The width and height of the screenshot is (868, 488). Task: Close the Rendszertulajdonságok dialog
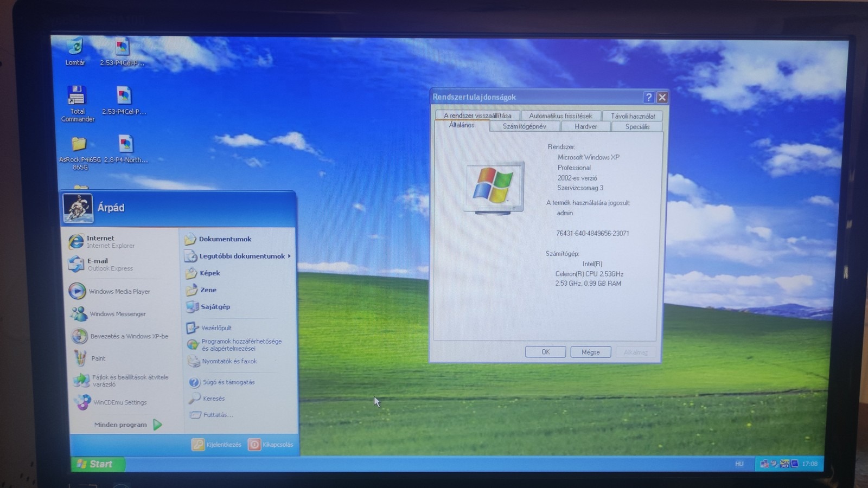(662, 97)
